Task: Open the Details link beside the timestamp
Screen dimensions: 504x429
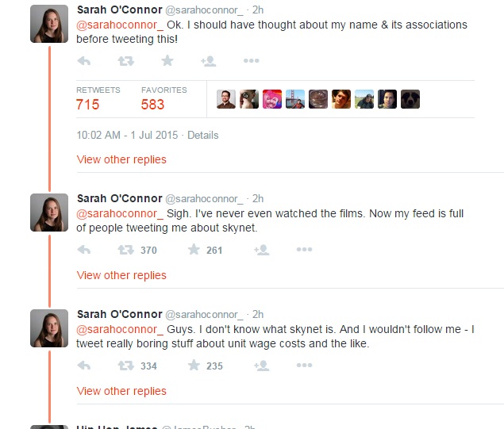Action: (x=202, y=135)
